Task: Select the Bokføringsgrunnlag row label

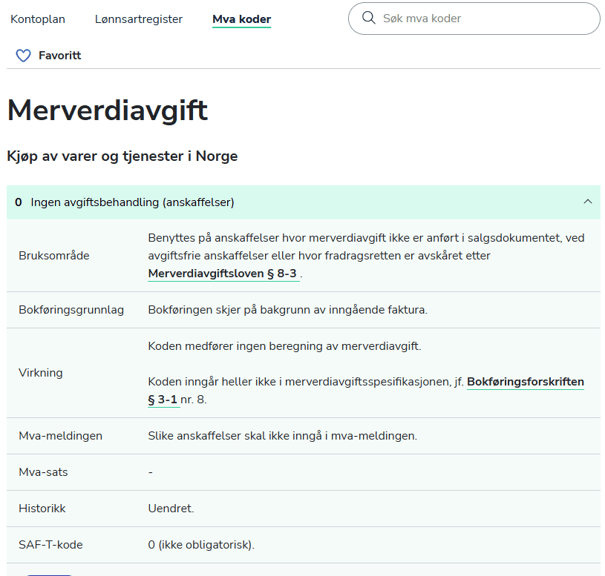Action: click(x=71, y=310)
